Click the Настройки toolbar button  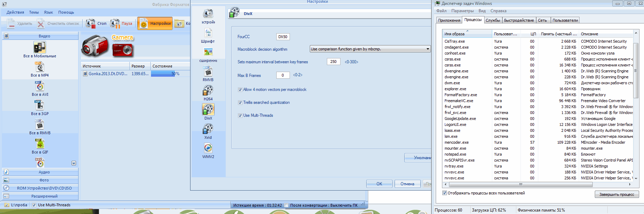155,23
